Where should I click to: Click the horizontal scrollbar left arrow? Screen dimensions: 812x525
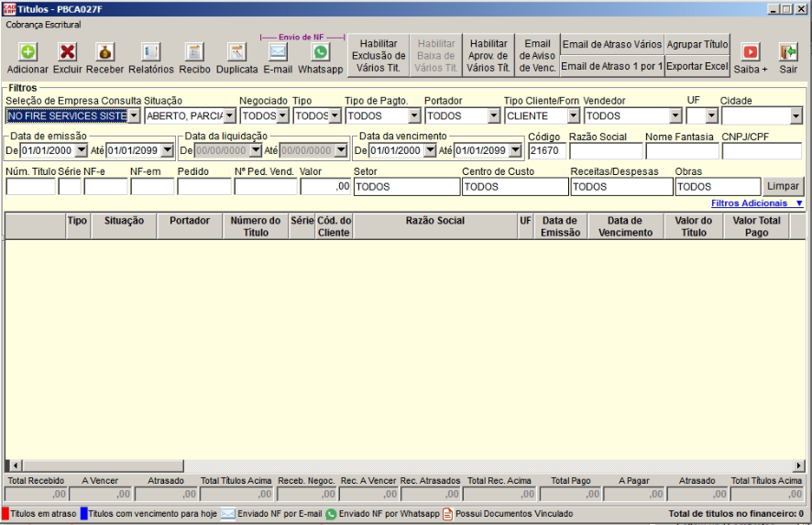[x=15, y=465]
